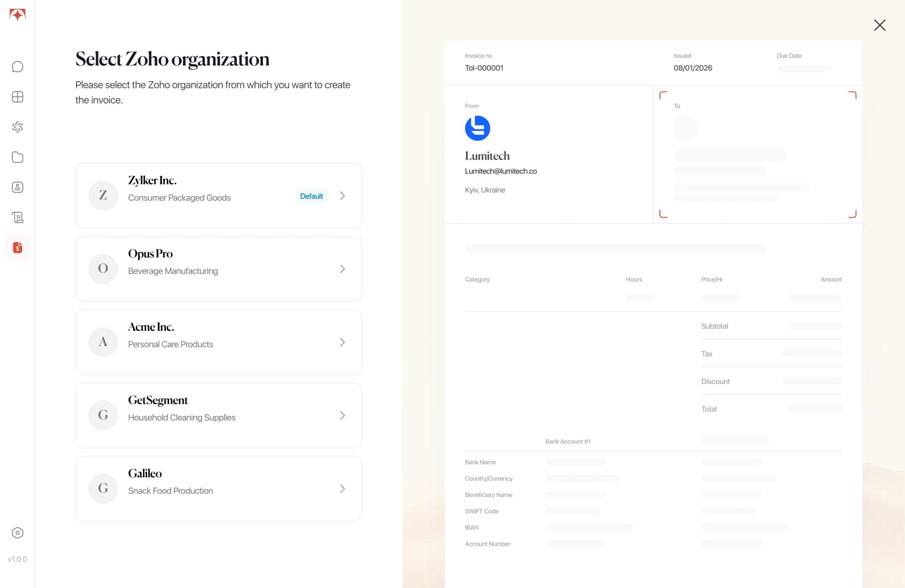Expand Opus Pro with its chevron
Image resolution: width=905 pixels, height=588 pixels.
click(343, 269)
